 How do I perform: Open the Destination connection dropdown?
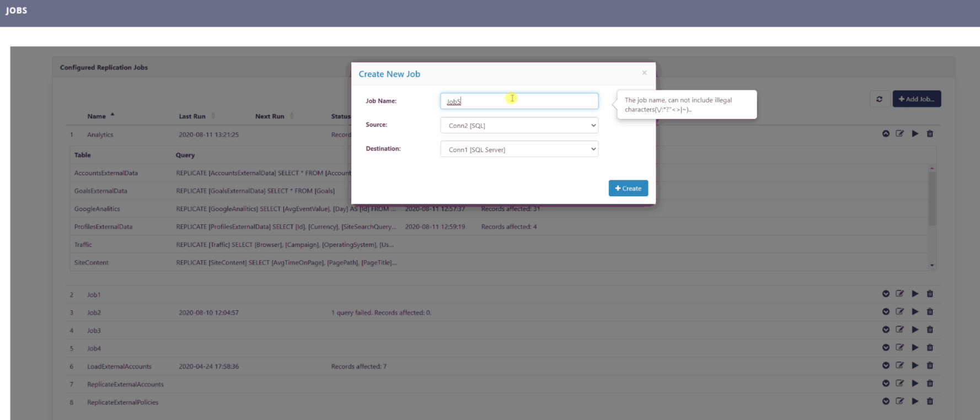click(519, 149)
